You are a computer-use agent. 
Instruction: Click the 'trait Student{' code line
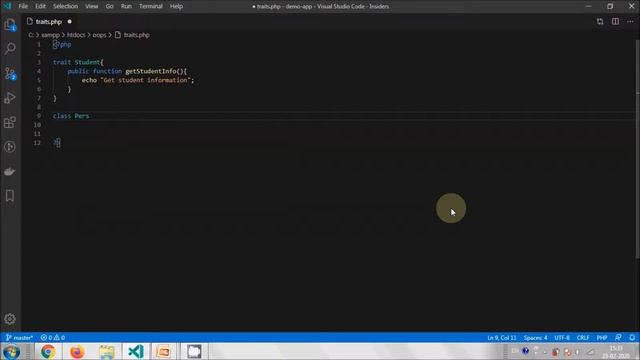point(78,62)
